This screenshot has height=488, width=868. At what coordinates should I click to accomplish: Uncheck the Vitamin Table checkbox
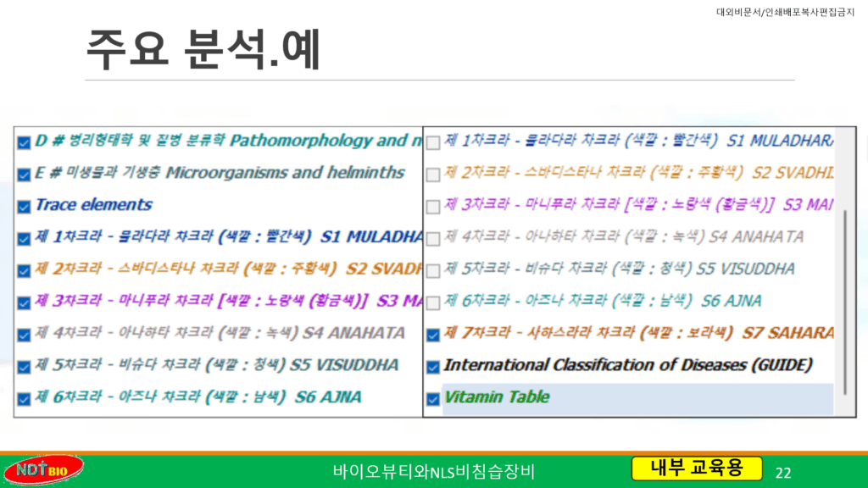tap(433, 398)
